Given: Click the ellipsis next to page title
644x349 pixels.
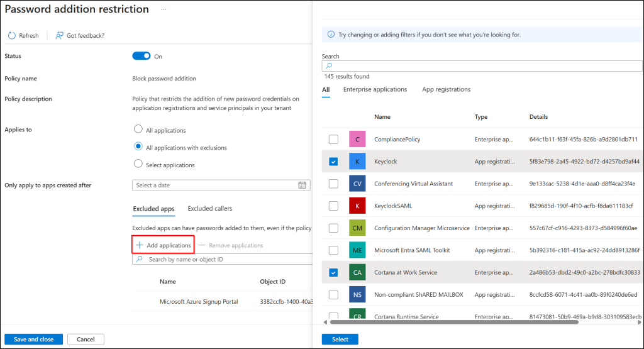Looking at the screenshot, I should click(x=164, y=9).
